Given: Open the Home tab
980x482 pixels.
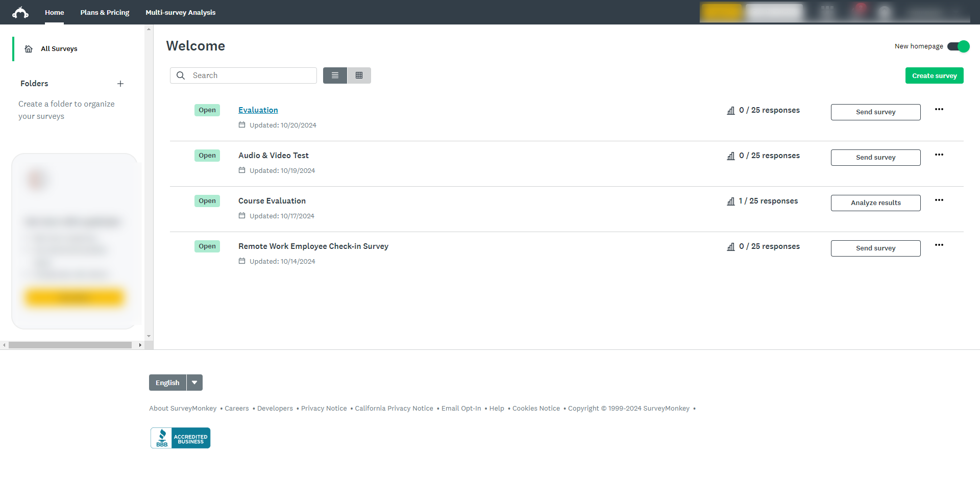Looking at the screenshot, I should point(54,12).
